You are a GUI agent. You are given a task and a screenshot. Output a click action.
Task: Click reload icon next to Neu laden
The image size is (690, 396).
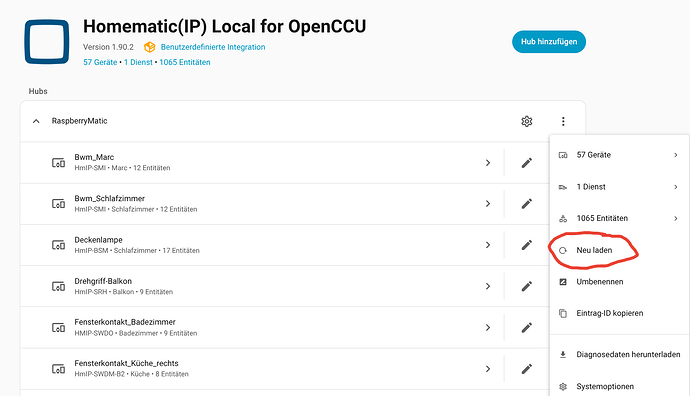pos(563,250)
